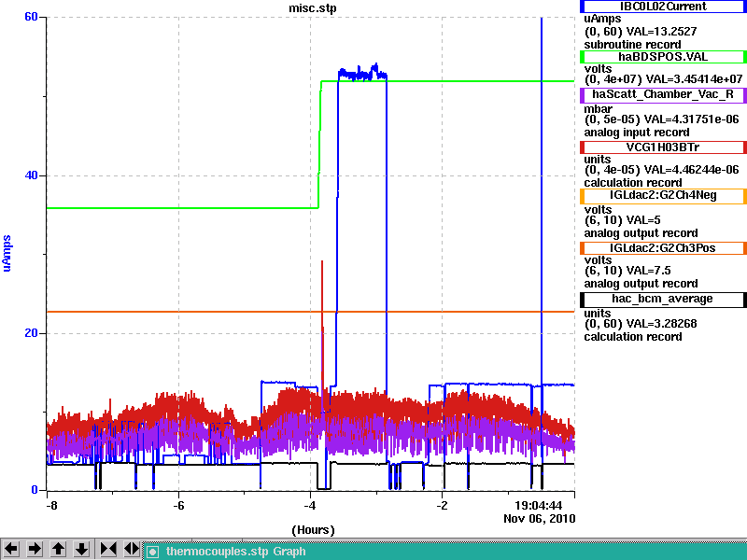Screen dimensions: 747x560
Task: Select the IGLdac2:G2Ch3Pos legend entry
Action: tap(663, 248)
